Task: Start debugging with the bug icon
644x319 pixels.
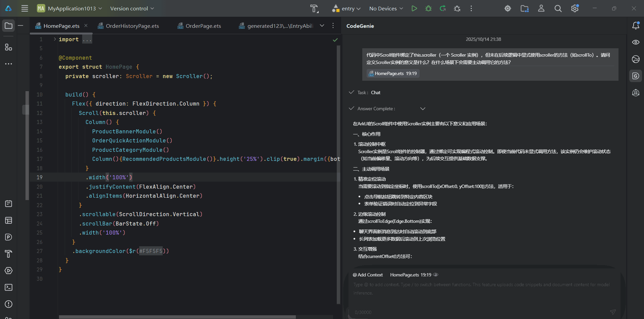Action: coord(428,8)
